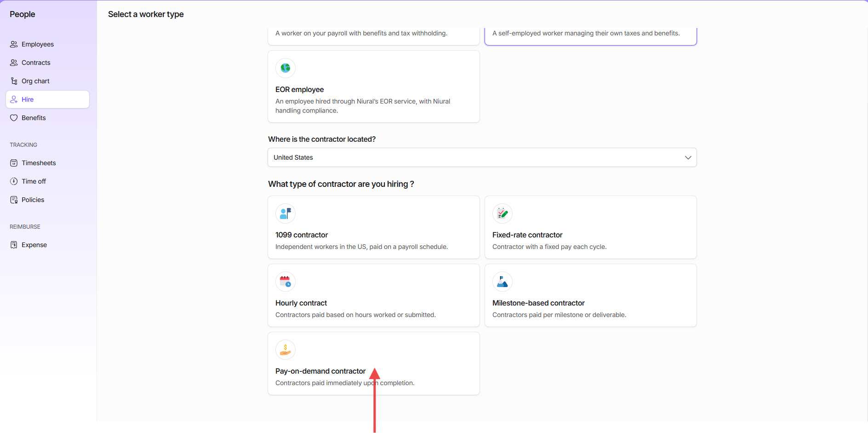The height and width of the screenshot is (433, 868).
Task: Click the Milestone-based contractor mountain icon
Action: click(503, 282)
